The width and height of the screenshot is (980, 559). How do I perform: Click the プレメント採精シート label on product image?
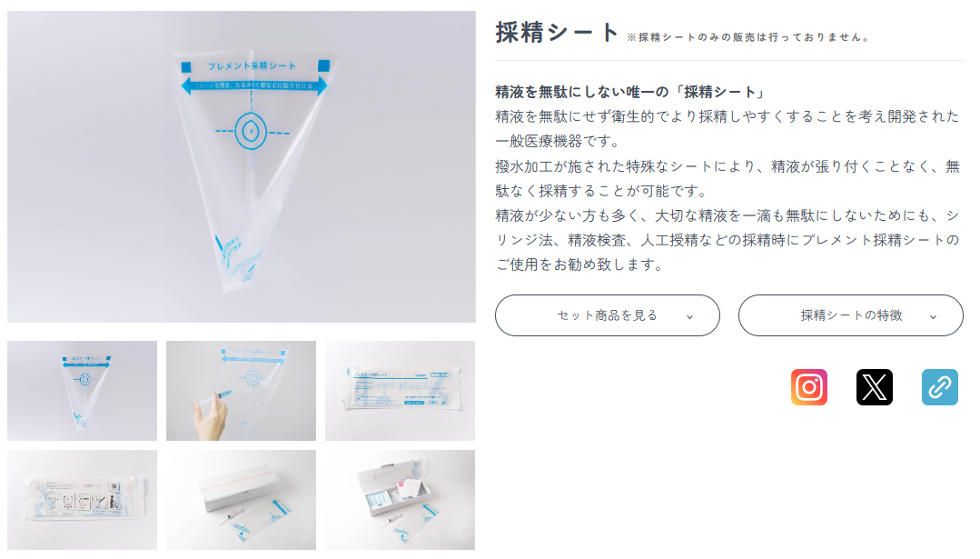252,65
